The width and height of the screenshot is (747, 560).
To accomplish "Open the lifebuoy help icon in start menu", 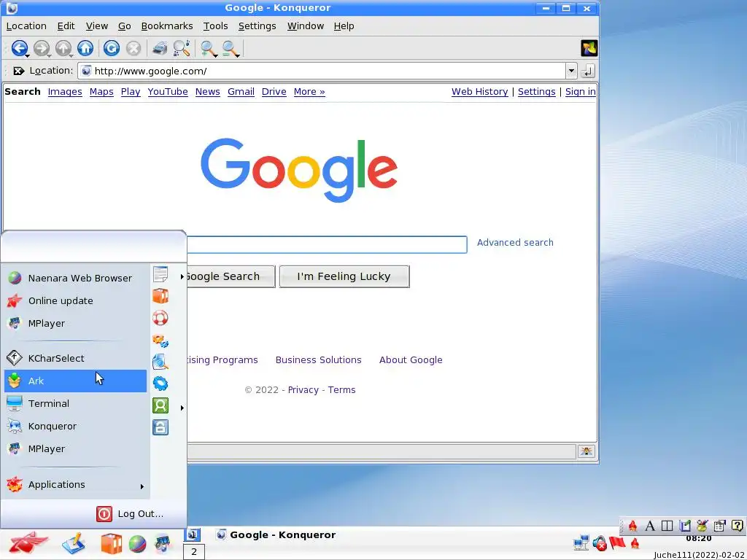I will [x=160, y=318].
